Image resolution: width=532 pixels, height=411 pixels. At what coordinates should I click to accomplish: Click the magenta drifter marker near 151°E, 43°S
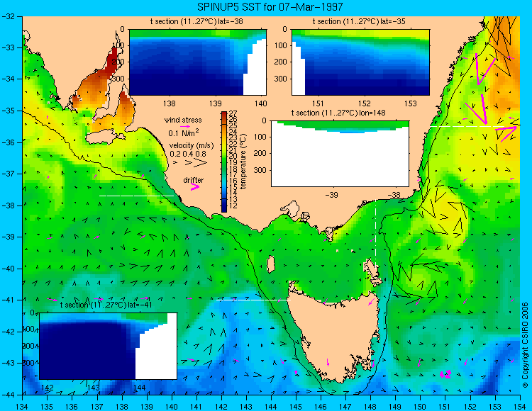click(x=445, y=374)
